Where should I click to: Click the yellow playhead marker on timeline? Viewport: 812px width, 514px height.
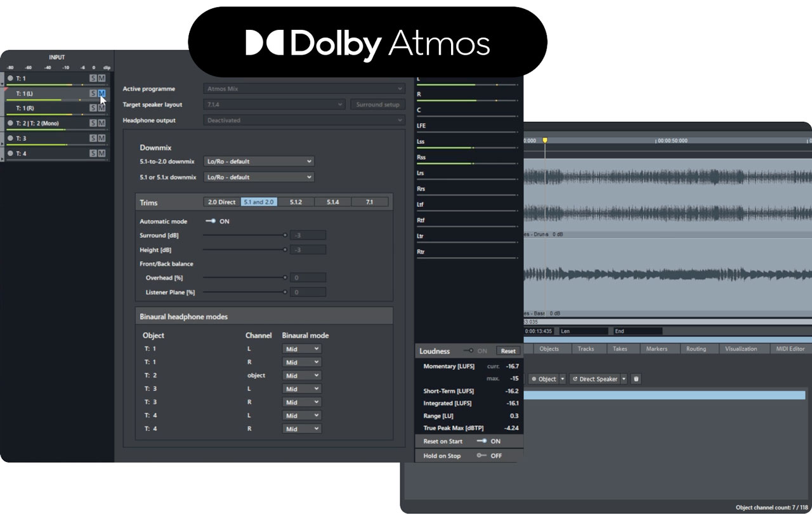point(544,140)
